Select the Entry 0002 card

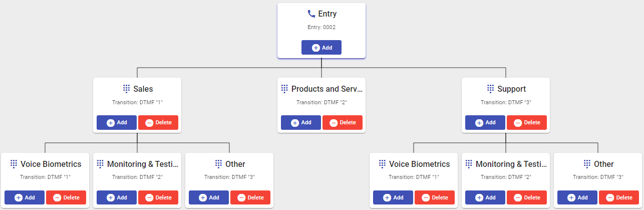(x=321, y=31)
